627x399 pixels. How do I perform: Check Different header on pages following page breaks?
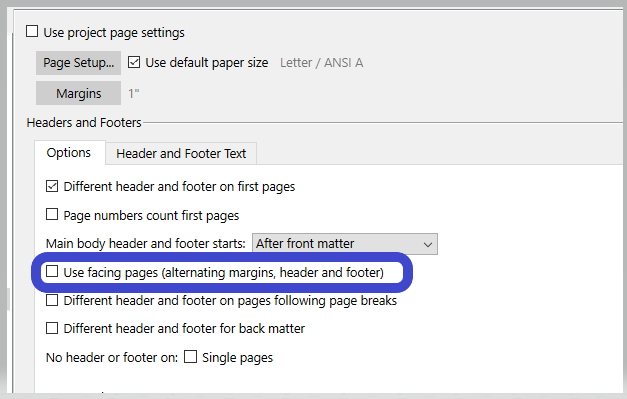pos(52,300)
